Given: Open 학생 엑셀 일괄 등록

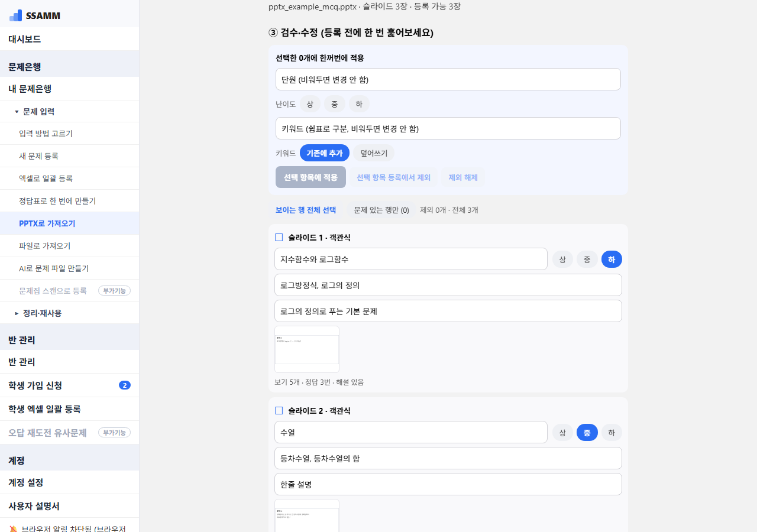Looking at the screenshot, I should [69, 409].
